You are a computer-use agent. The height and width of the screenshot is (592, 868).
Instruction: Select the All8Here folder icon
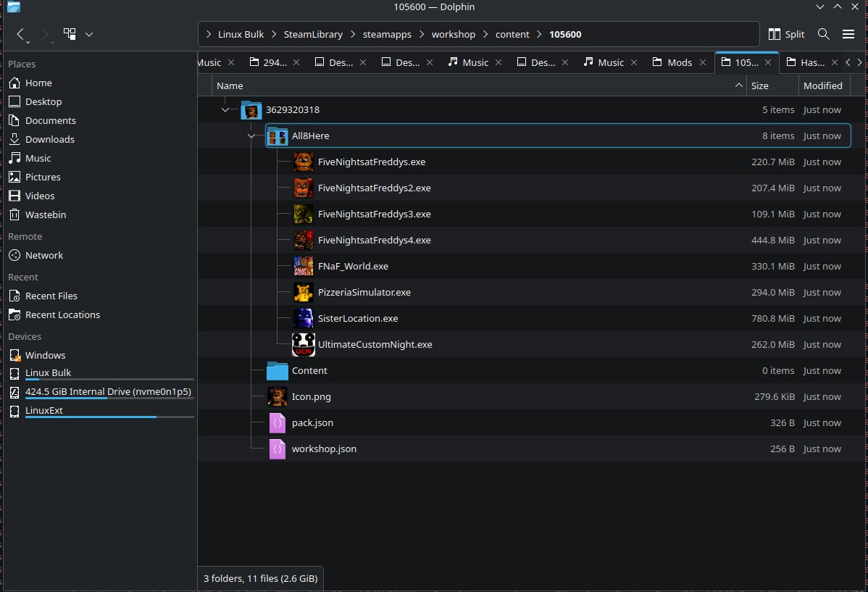coord(277,136)
